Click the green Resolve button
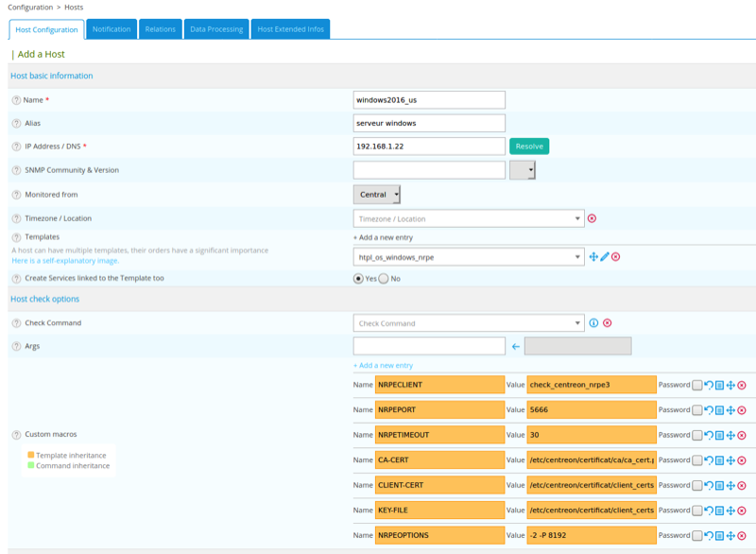This screenshot has width=756, height=554. 529,147
